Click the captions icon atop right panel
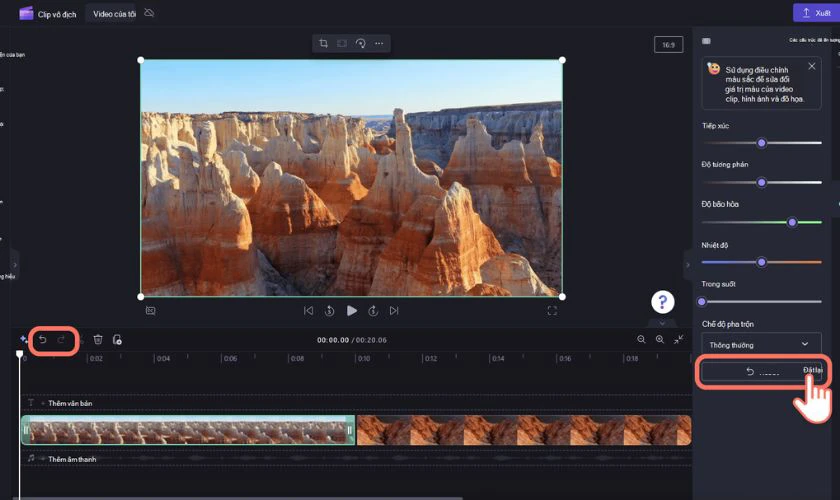840x500 pixels. point(706,41)
